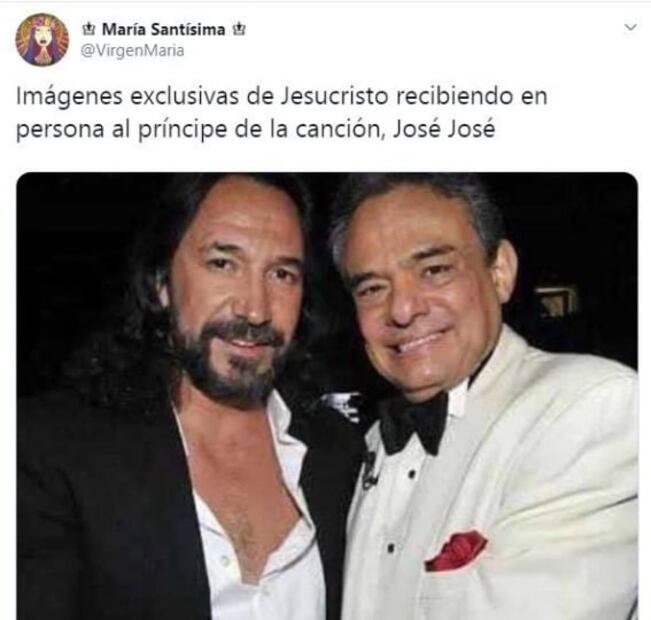Click the word 'Jesucristo' in the tweet
The height and width of the screenshot is (620, 651).
[x=335, y=96]
